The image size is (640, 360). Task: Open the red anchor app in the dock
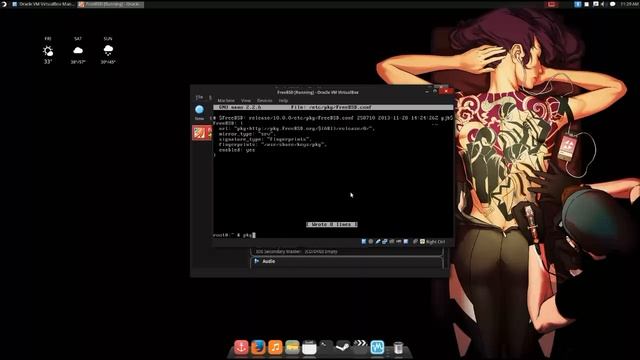tap(241, 347)
